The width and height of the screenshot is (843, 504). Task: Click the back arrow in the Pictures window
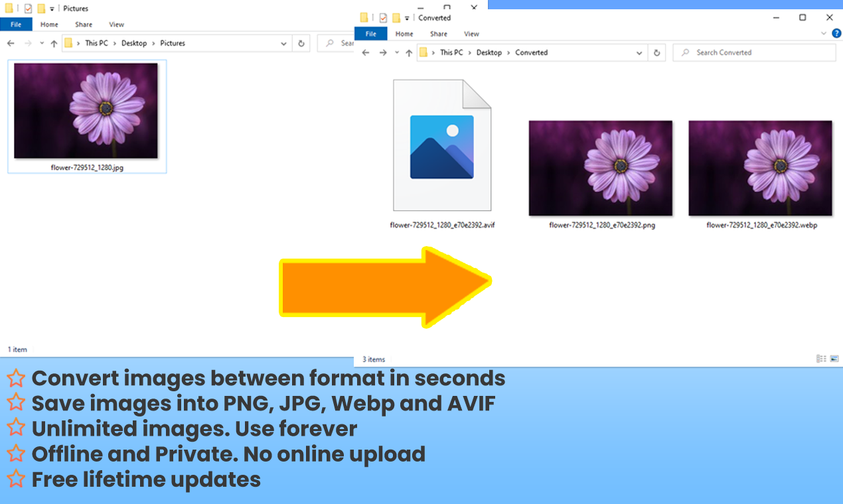click(11, 43)
